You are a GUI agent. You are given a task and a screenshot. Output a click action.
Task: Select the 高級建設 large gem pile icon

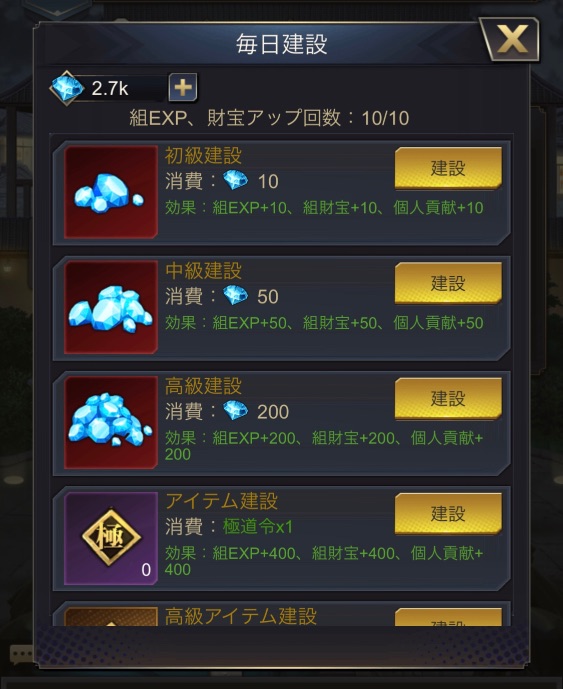pos(111,422)
